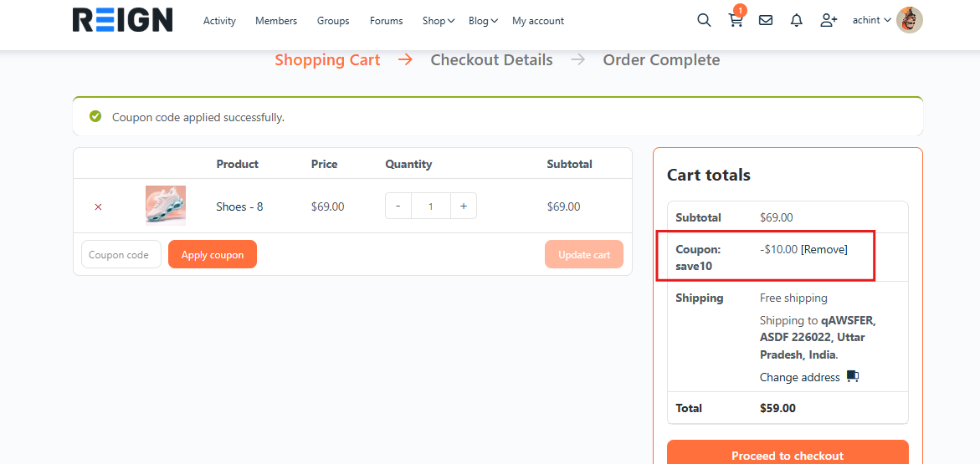This screenshot has width=980, height=464.
Task: Increase quantity with plus button
Action: click(x=464, y=207)
